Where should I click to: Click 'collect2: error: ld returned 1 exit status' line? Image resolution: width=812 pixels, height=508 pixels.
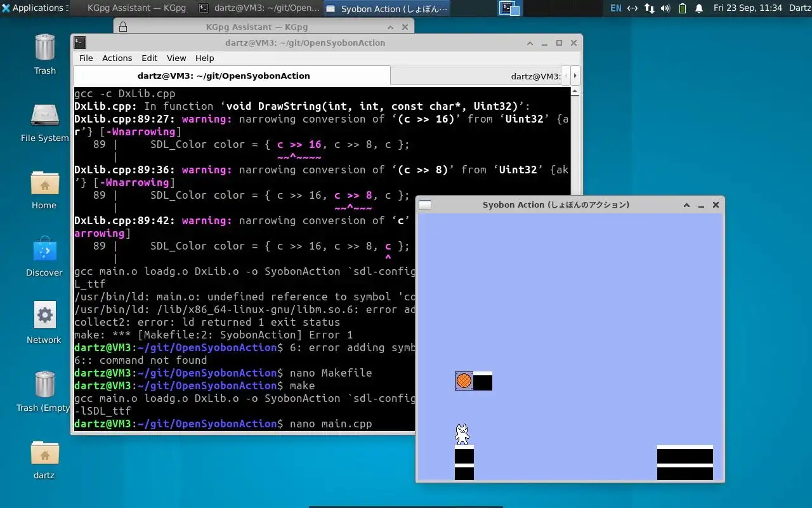[207, 322]
